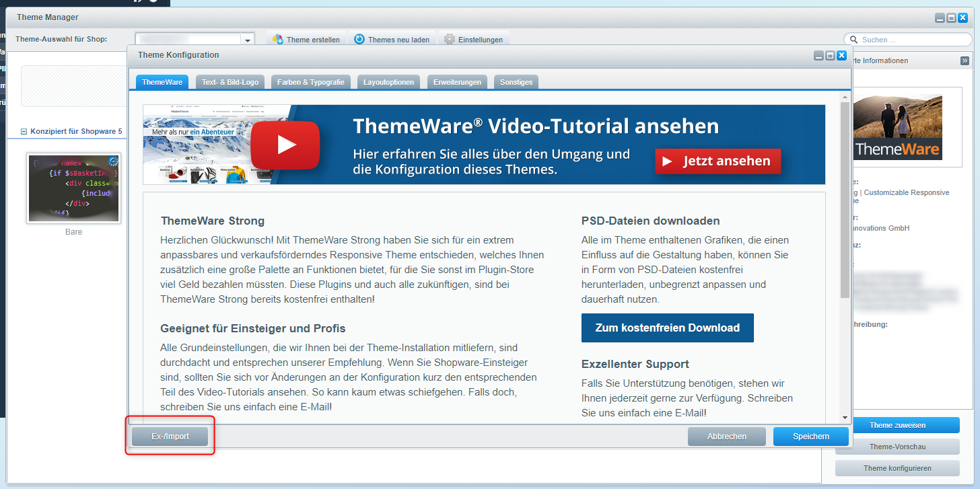Collapse the Konzipiert für Shopware 5 section
This screenshot has height=489, width=980.
24,131
